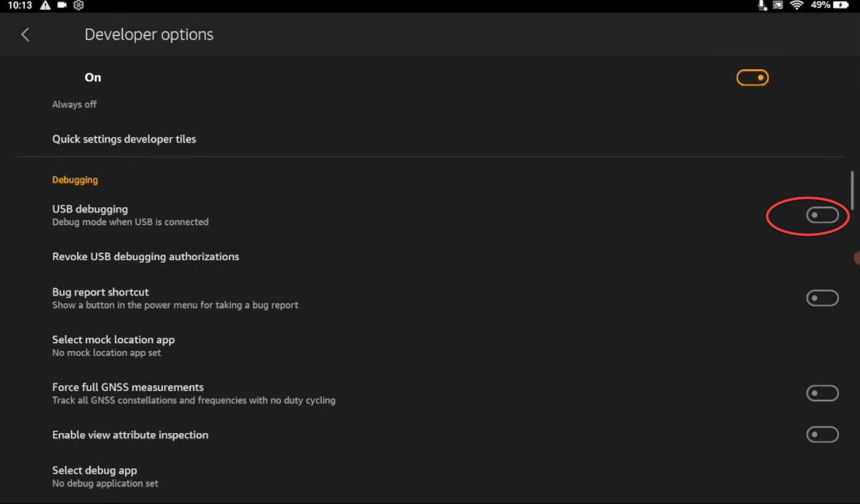Viewport: 860px width, 504px height.
Task: Toggle Enable view attribute inspection switch
Action: 822,434
